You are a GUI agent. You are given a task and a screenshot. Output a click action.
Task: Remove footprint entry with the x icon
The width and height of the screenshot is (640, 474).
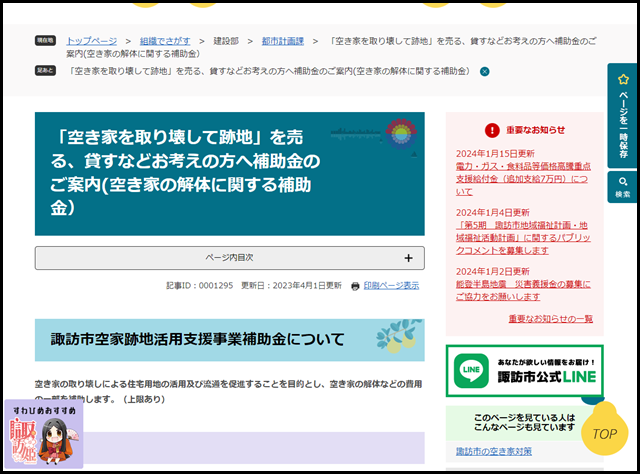point(485,72)
